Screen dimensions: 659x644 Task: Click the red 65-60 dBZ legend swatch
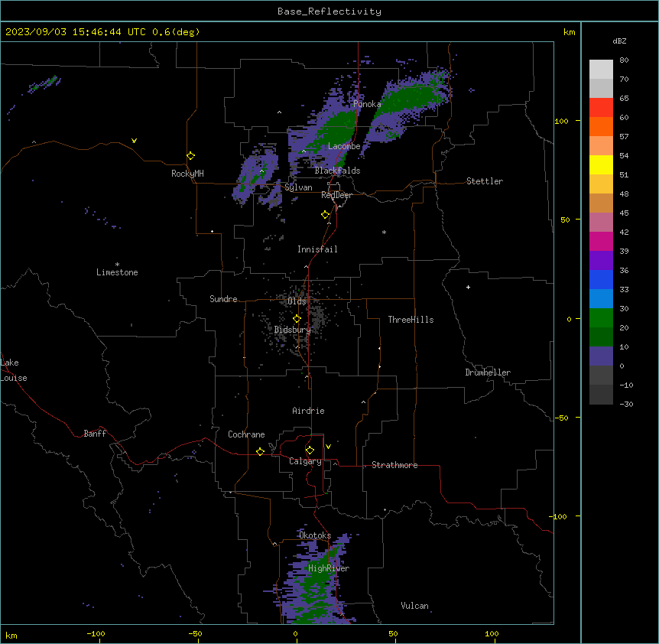[601, 107]
